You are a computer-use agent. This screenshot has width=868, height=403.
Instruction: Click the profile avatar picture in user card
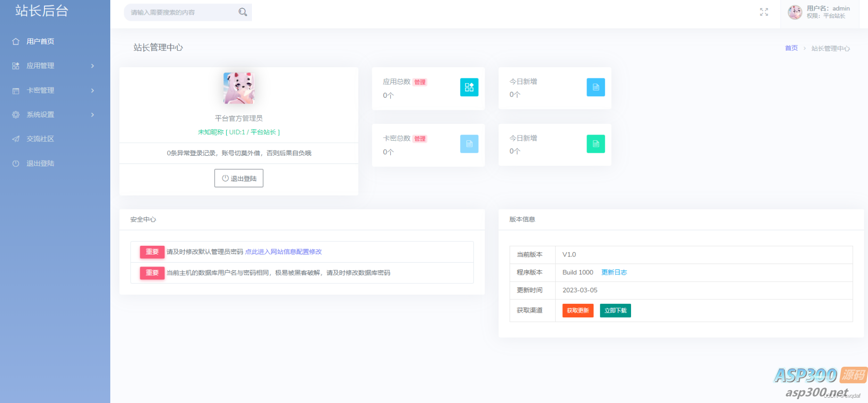239,88
